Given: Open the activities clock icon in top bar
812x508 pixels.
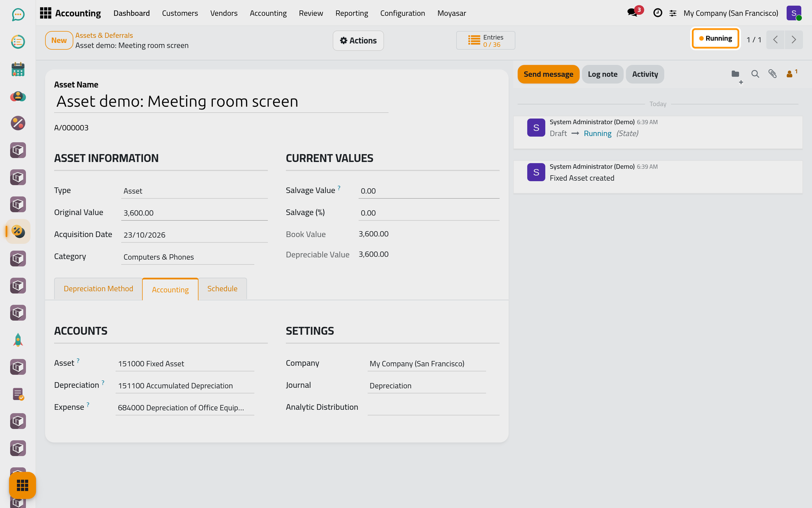Looking at the screenshot, I should [x=658, y=13].
